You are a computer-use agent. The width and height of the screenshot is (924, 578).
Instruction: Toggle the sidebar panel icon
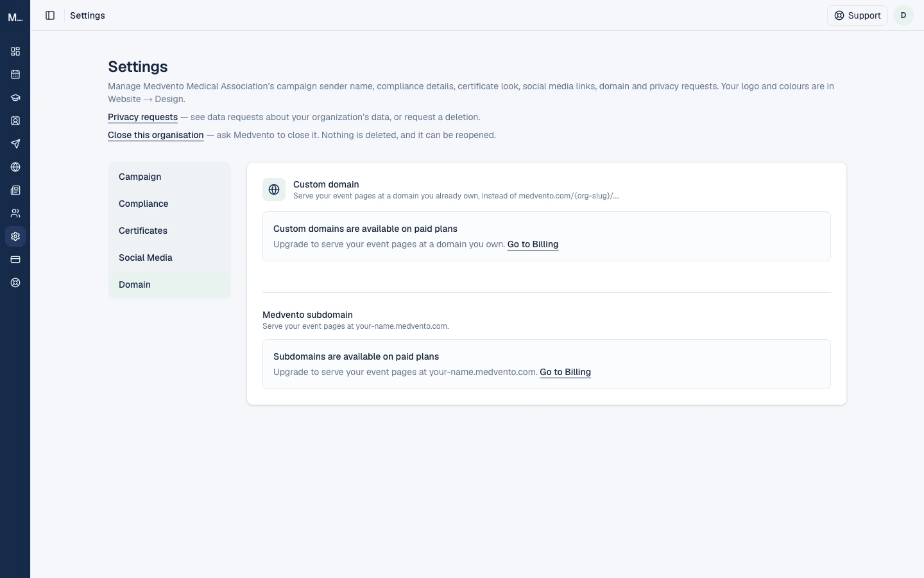pos(50,15)
